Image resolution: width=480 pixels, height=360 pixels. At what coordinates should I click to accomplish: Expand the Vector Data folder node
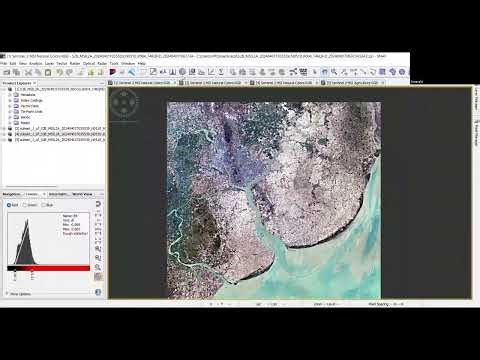(x=10, y=106)
